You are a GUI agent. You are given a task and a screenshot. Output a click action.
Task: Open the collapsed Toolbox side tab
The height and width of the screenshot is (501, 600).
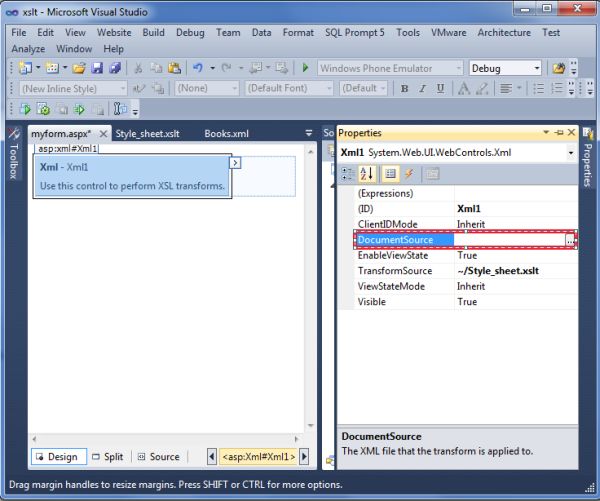tap(14, 153)
